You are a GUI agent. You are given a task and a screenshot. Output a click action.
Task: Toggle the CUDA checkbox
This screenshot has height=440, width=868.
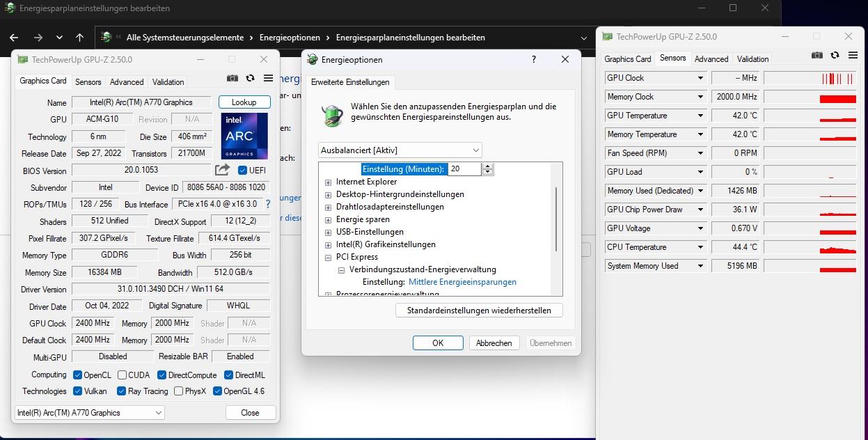pyautogui.click(x=122, y=375)
